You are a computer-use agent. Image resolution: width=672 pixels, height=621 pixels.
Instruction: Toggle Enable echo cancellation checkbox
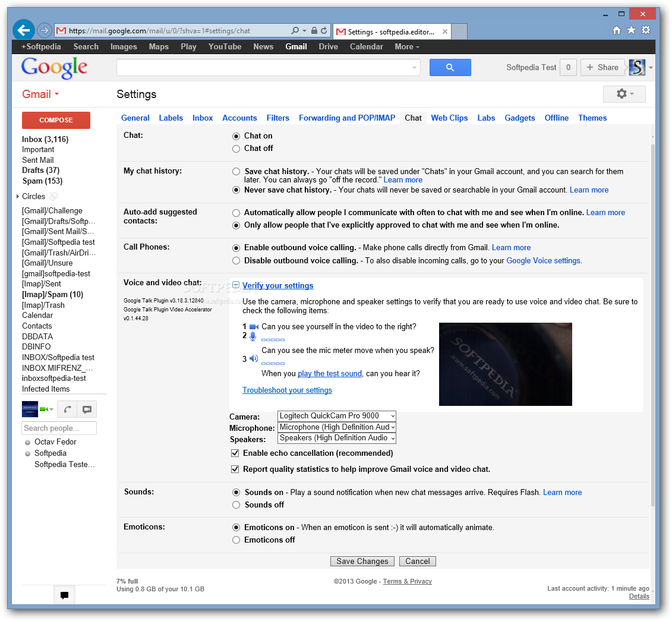(x=235, y=453)
